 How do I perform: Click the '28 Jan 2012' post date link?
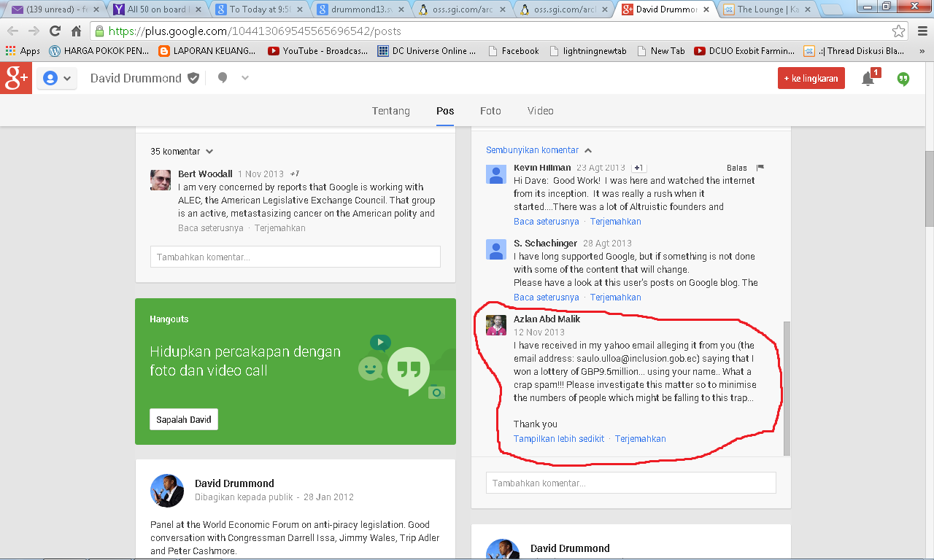pyautogui.click(x=328, y=497)
